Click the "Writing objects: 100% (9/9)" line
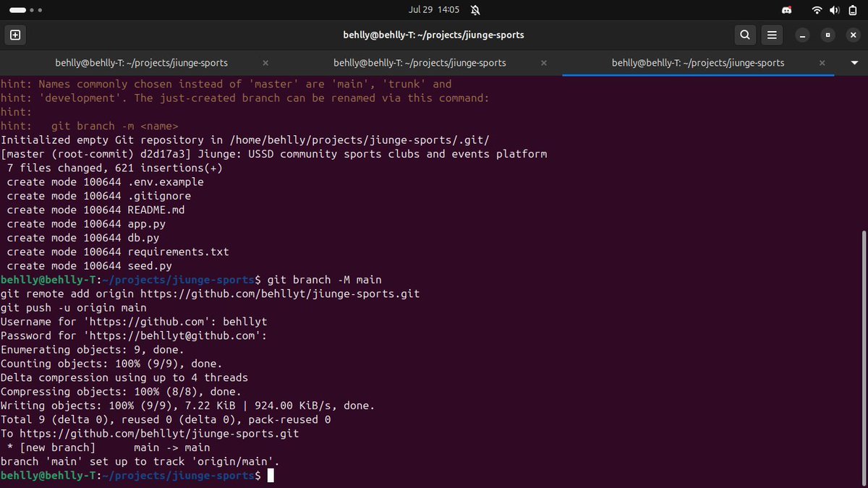Image resolution: width=868 pixels, height=488 pixels. [x=187, y=406]
